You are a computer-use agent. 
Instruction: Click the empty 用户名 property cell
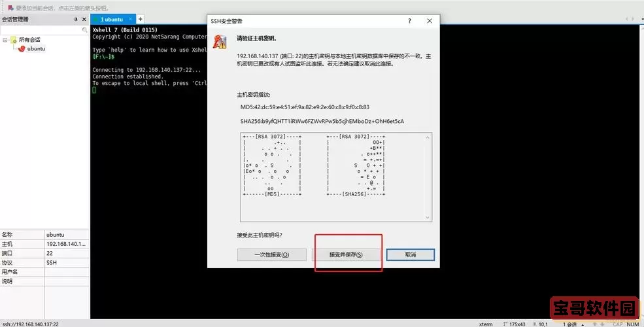[x=67, y=272]
